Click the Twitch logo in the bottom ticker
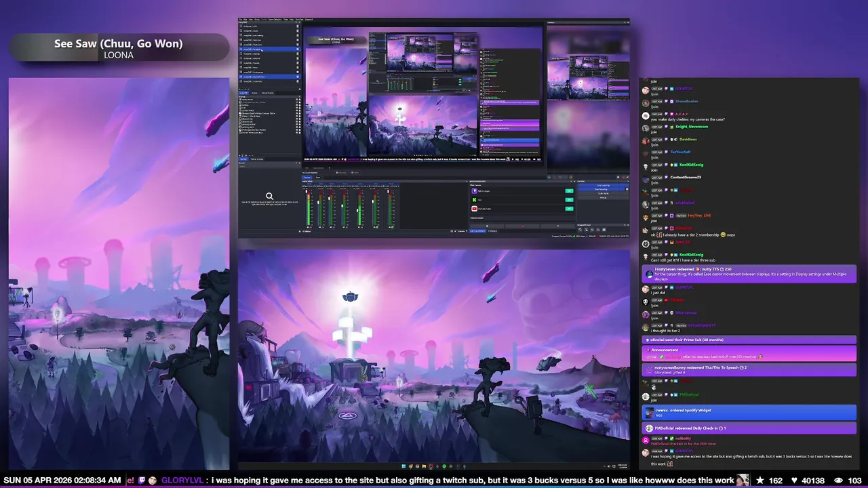The height and width of the screenshot is (488, 868). (x=142, y=480)
